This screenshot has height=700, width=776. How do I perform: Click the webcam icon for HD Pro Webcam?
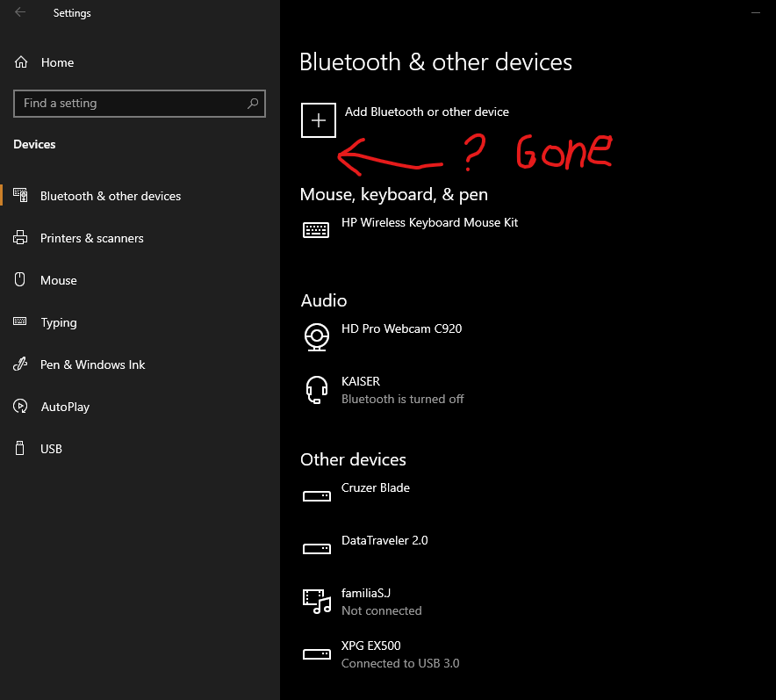point(316,336)
